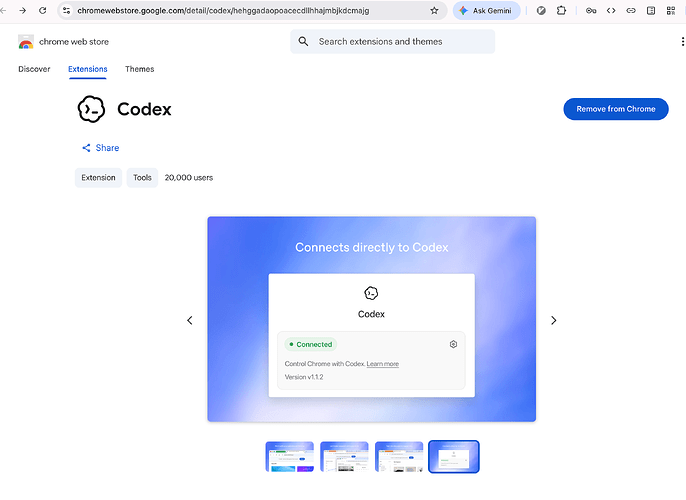Open the Extensions puzzle-piece menu
The width and height of the screenshot is (686, 500).
pyautogui.click(x=561, y=10)
